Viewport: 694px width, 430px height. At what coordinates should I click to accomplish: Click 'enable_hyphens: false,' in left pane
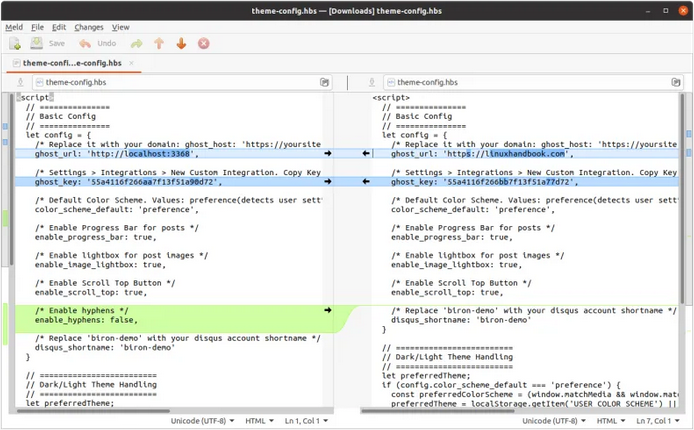coord(86,320)
